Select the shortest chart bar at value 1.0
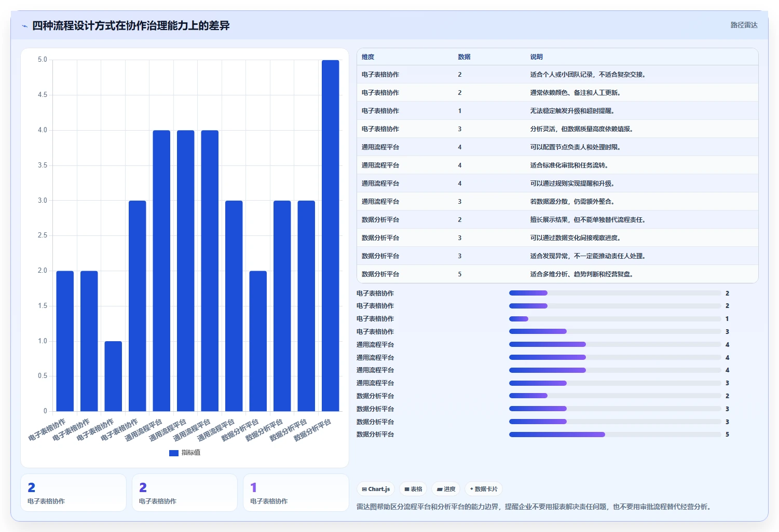779x532 pixels. click(113, 376)
